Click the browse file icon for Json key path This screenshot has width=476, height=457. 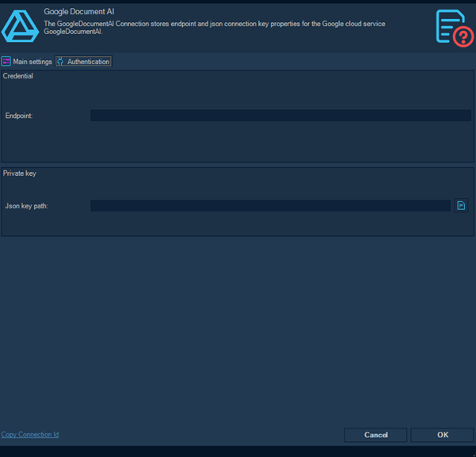click(x=461, y=206)
